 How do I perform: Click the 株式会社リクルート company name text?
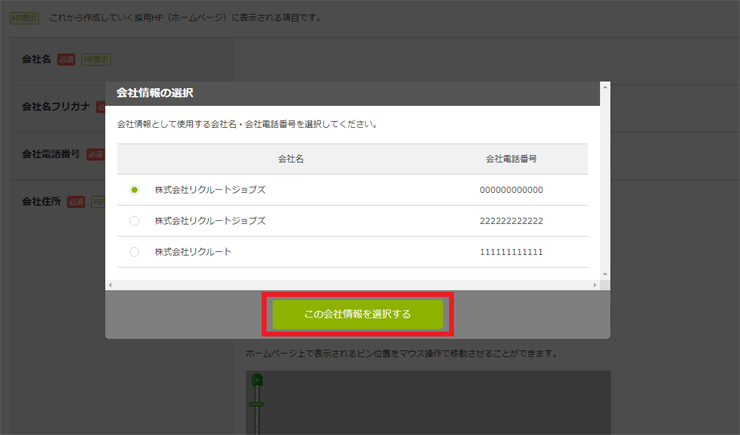pyautogui.click(x=193, y=252)
